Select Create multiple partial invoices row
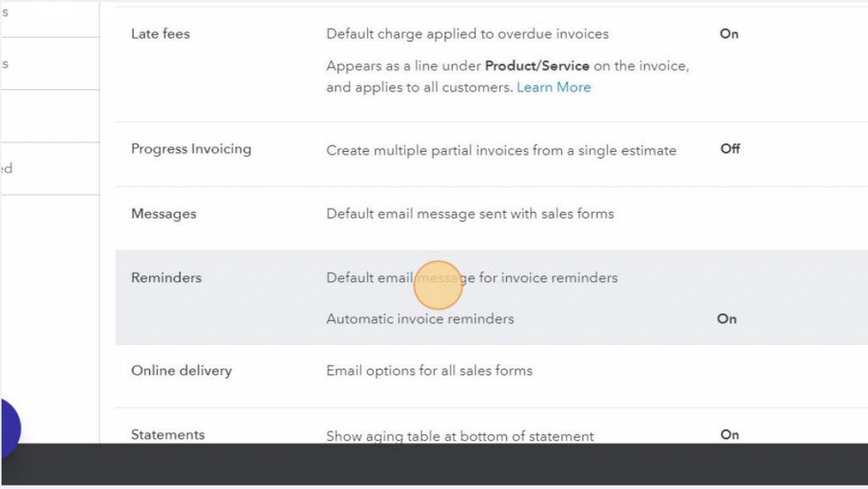868x489 pixels. click(x=502, y=149)
